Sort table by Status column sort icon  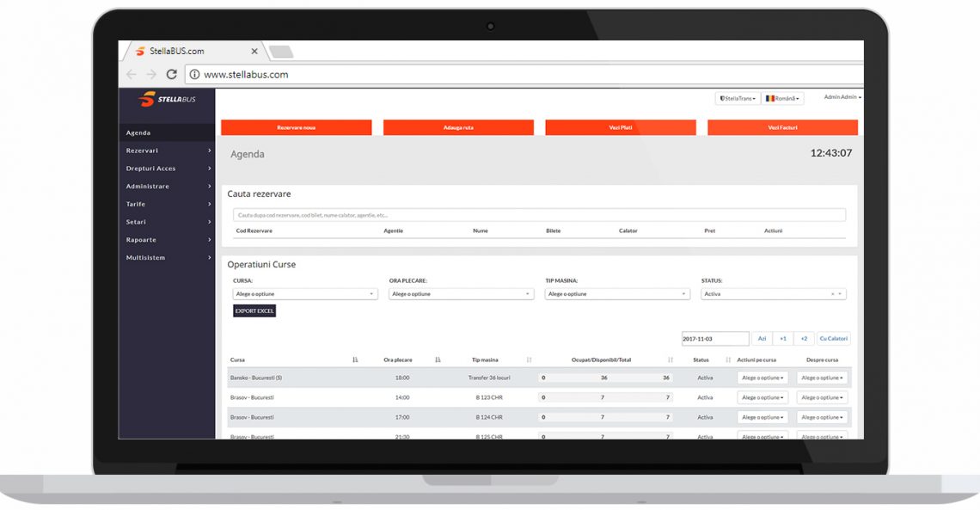[x=728, y=360]
